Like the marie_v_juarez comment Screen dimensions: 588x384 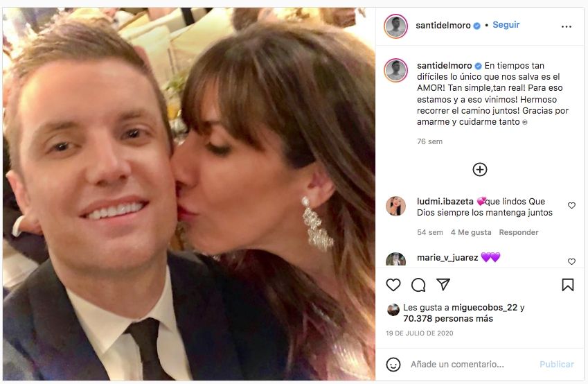click(571, 261)
